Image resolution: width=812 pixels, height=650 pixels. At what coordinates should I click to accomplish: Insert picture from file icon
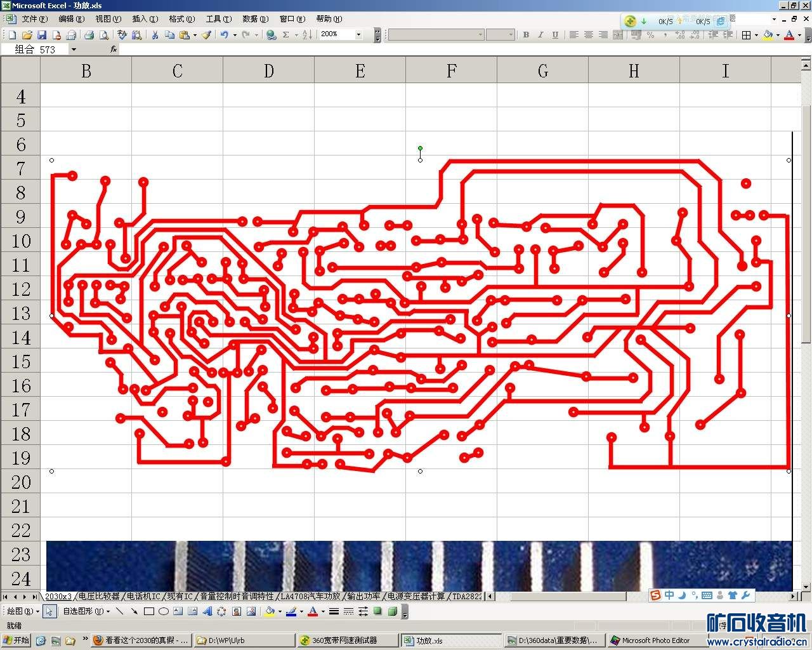tap(251, 611)
